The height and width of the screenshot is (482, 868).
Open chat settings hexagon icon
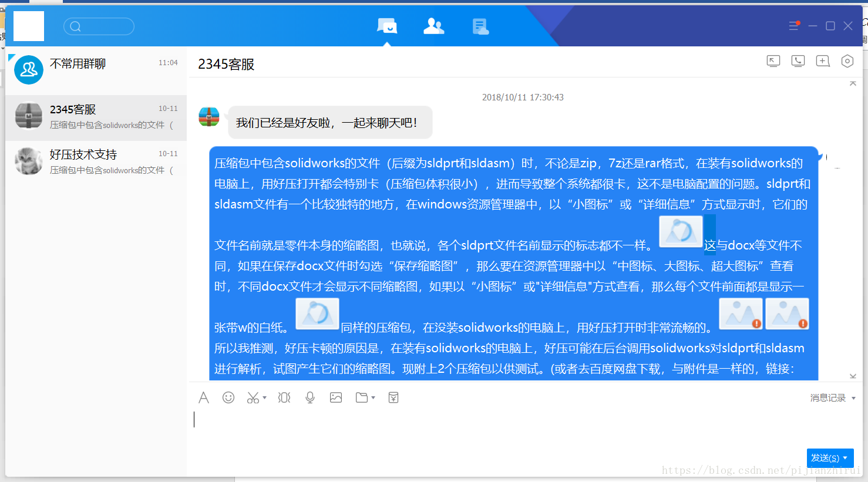coord(847,61)
